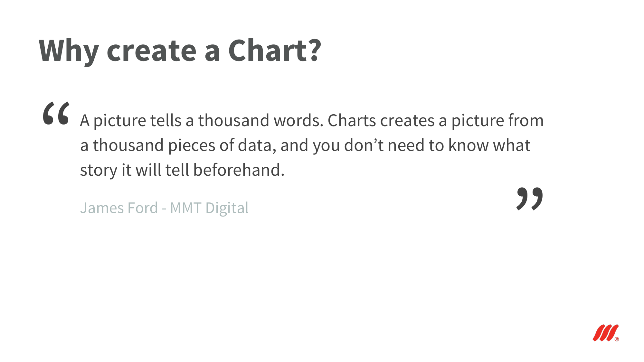
Task: Click the word 'Why' in the heading
Action: pos(69,51)
